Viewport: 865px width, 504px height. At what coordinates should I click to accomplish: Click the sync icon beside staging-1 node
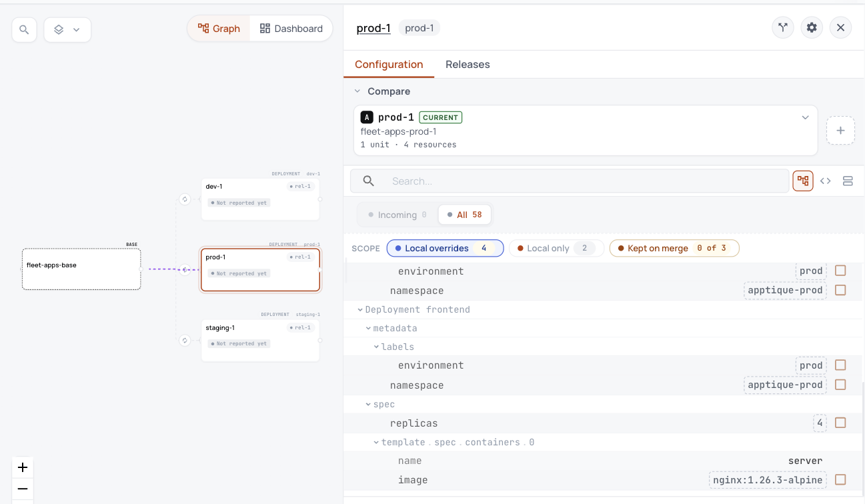click(x=185, y=341)
